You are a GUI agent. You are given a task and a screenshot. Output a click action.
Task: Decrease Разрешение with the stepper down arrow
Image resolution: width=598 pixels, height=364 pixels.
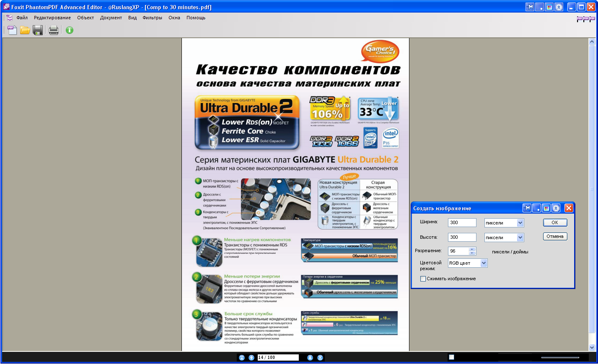(472, 253)
